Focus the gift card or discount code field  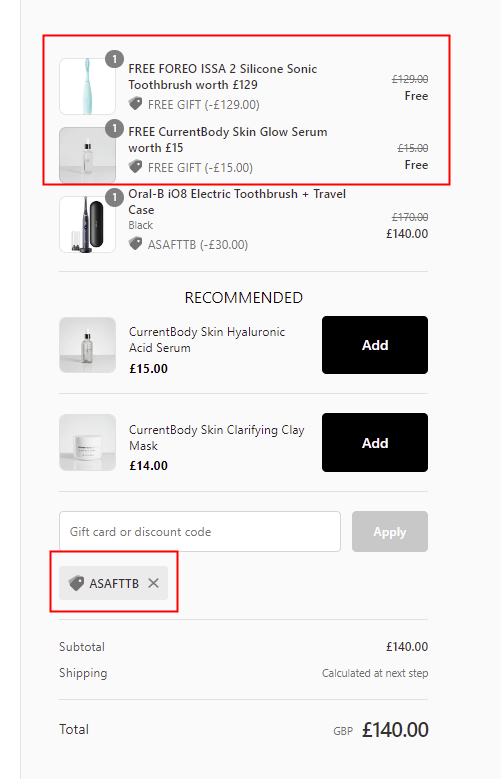pyautogui.click(x=200, y=532)
